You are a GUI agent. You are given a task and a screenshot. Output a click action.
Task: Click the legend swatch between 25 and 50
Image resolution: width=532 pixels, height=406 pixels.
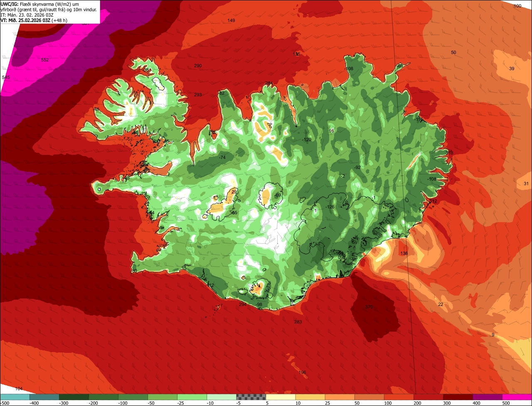point(340,397)
